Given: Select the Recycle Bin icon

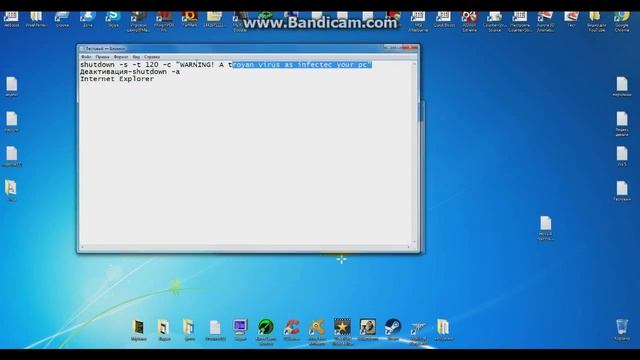Looking at the screenshot, I should pos(622,330).
